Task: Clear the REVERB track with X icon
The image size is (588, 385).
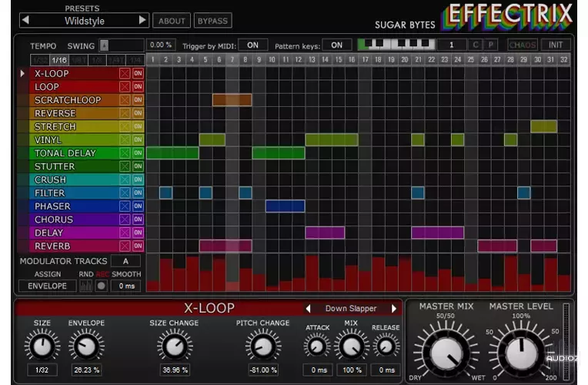Action: 125,246
